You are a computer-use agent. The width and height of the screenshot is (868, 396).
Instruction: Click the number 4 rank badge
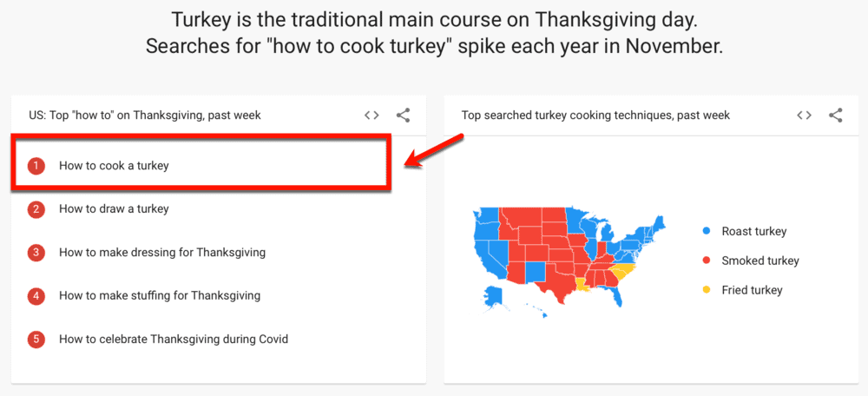click(36, 295)
